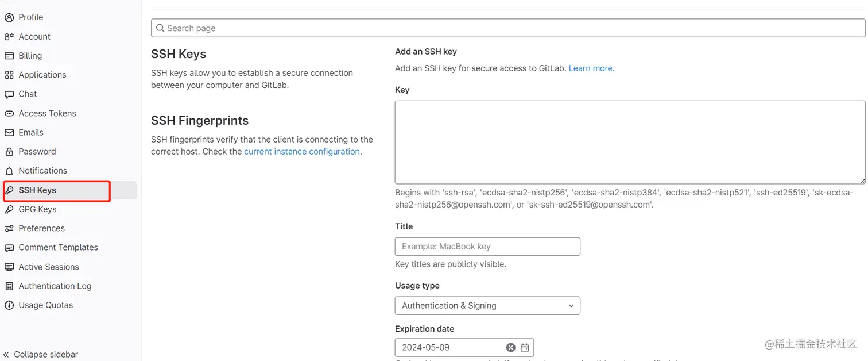868x361 pixels.
Task: Open the Billing page
Action: [30, 56]
